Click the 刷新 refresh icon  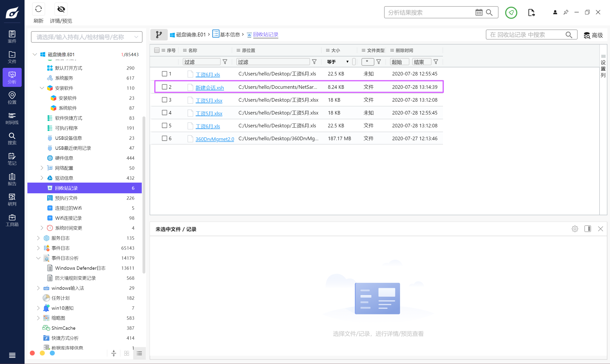[x=39, y=9]
